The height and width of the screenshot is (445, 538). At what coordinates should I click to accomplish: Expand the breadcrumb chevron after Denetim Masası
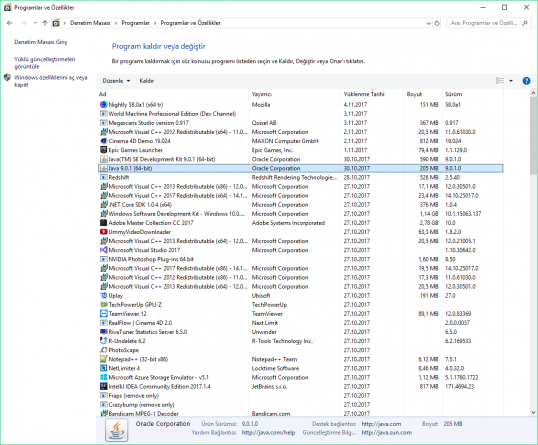[x=116, y=23]
